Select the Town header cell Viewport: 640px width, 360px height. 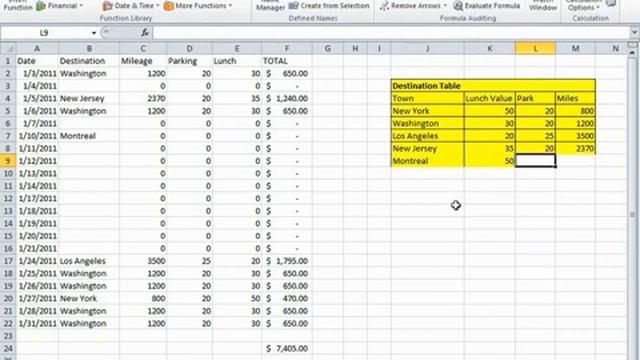427,98
